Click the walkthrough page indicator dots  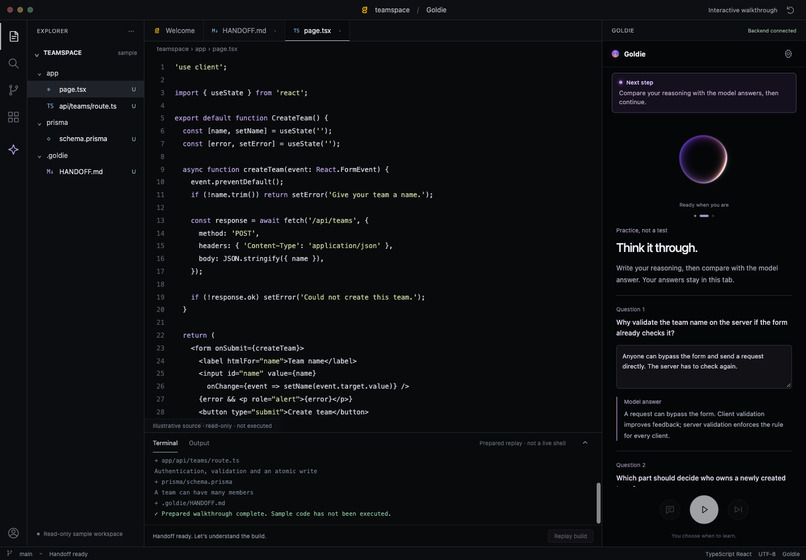click(704, 216)
